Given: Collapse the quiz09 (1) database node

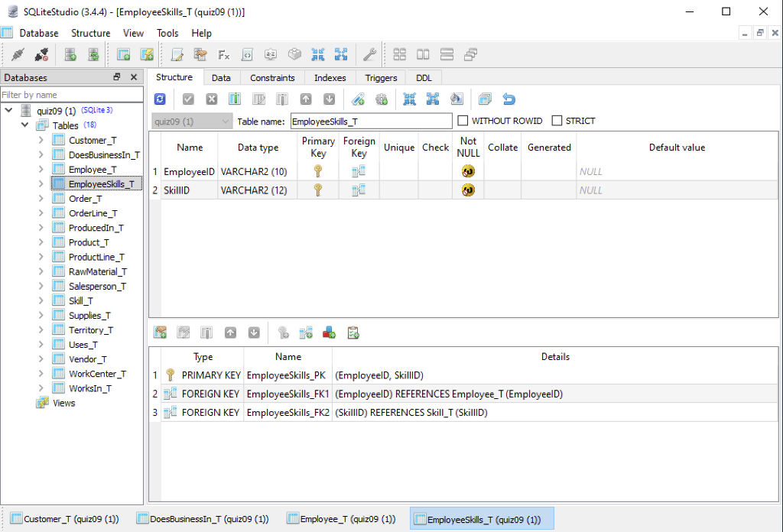Looking at the screenshot, I should tap(9, 110).
